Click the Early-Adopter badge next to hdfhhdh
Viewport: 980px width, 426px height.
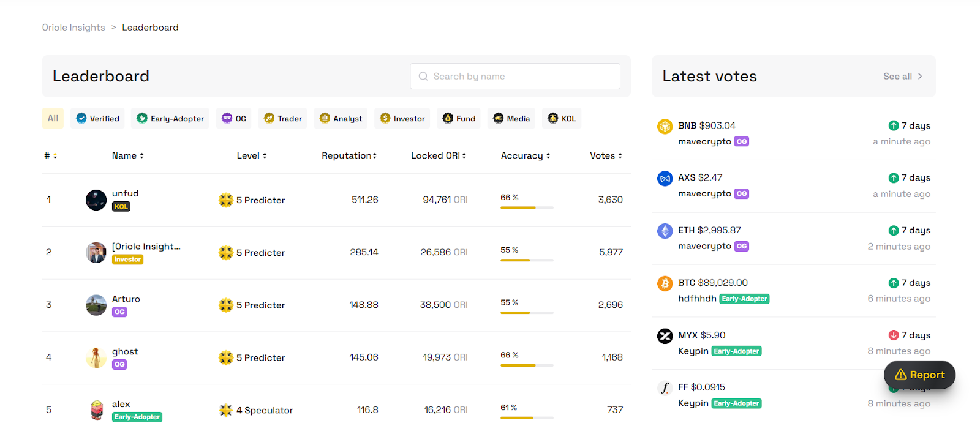click(x=744, y=299)
